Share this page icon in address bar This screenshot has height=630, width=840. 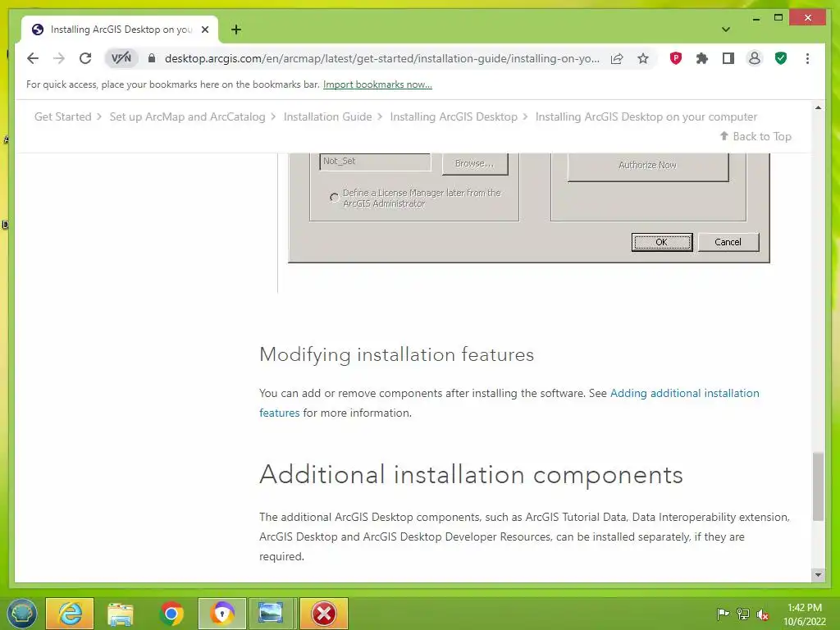[x=617, y=58]
